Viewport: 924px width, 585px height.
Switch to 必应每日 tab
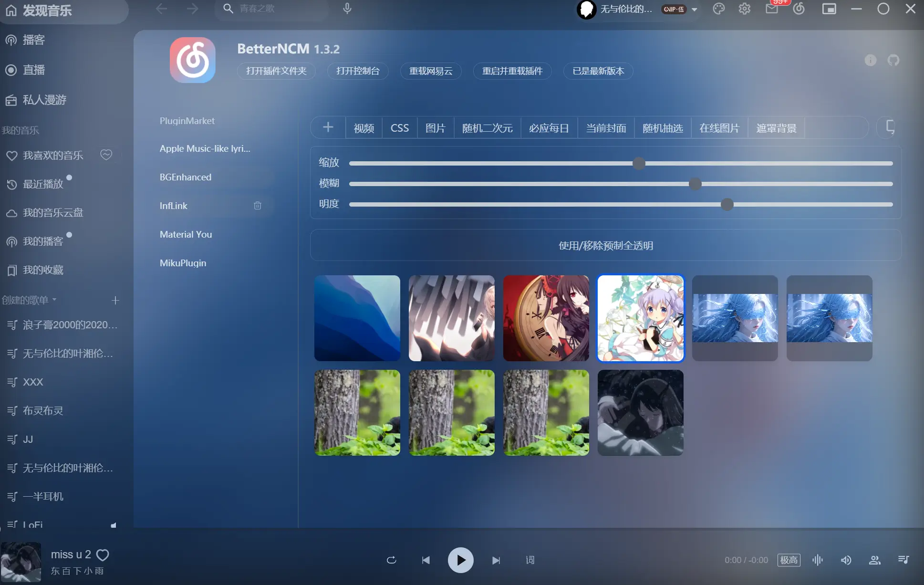click(x=549, y=128)
